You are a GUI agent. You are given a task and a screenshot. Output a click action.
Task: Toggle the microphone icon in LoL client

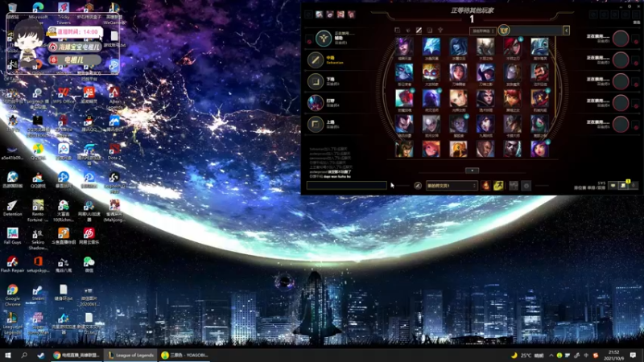coord(634,186)
